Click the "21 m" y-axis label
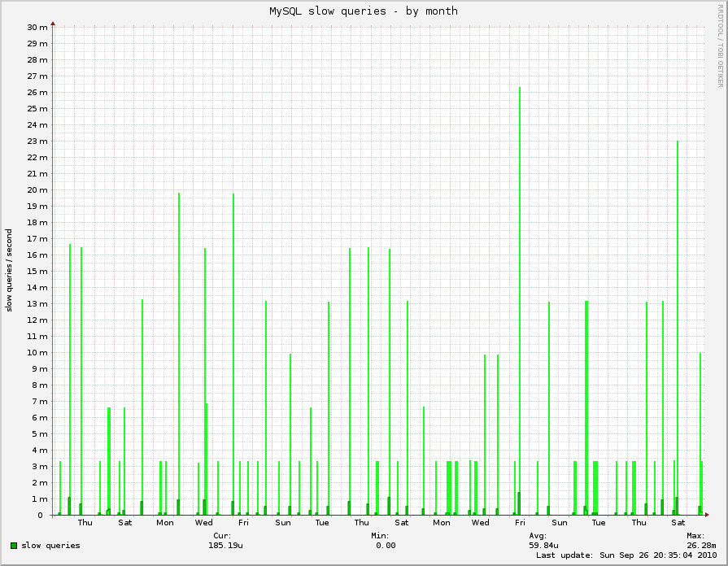728x566 pixels. point(37,174)
